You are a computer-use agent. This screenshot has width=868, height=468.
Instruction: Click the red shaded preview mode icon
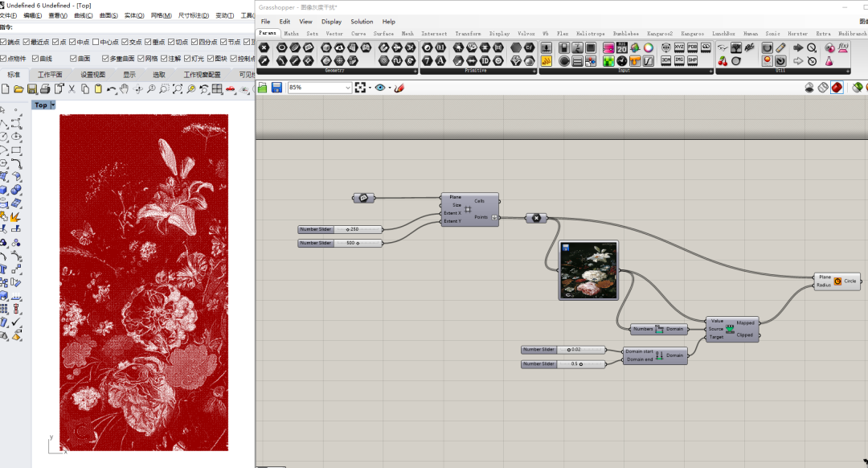coord(837,88)
